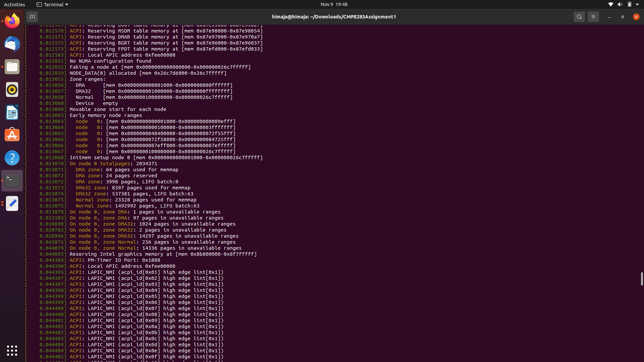Image resolution: width=644 pixels, height=362 pixels.
Task: Click the volume speaker icon
Action: point(620,4)
